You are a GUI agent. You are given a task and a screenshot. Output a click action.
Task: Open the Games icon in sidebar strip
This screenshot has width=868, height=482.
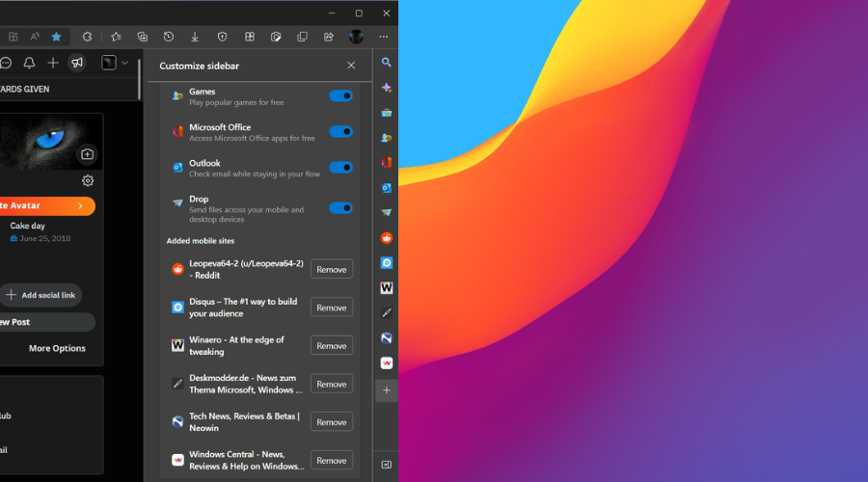[387, 138]
